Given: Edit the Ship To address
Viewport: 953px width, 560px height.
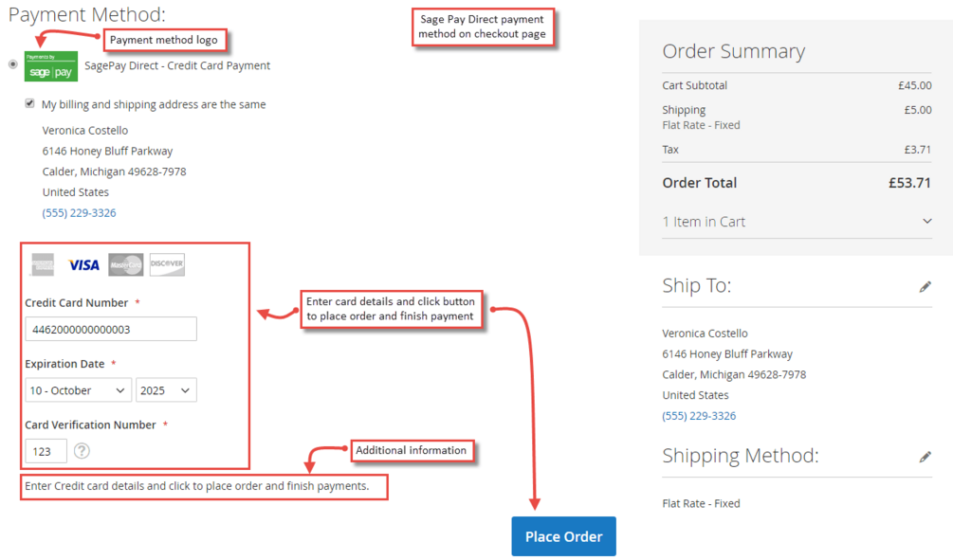Looking at the screenshot, I should coord(925,286).
